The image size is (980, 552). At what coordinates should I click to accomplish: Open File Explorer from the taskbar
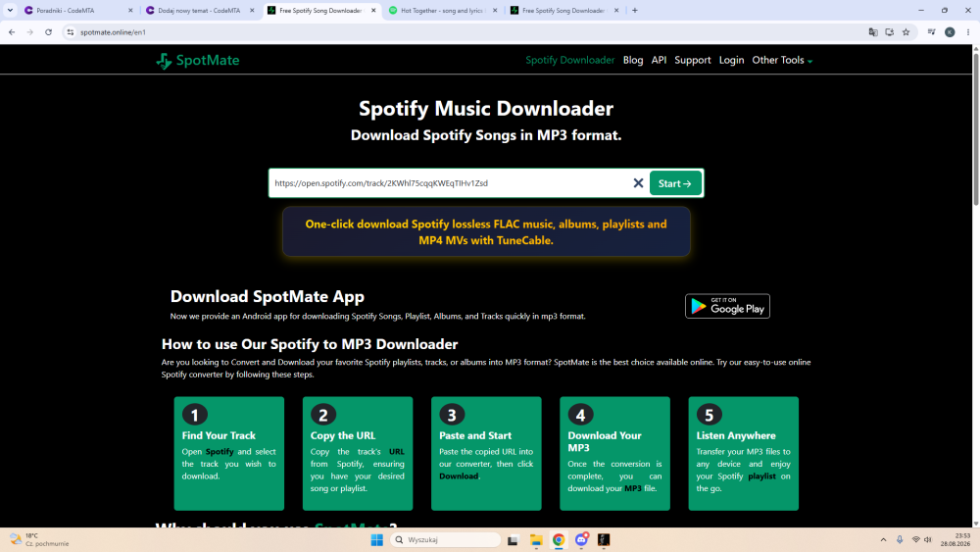click(536, 539)
